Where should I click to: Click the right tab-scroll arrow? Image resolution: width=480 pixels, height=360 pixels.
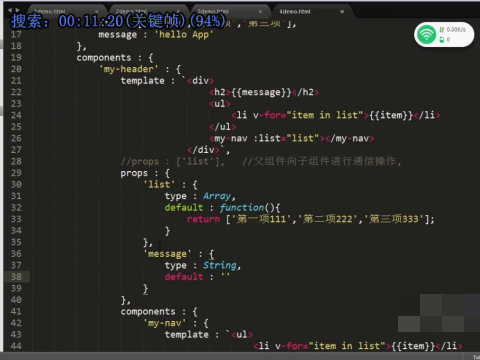[17, 10]
